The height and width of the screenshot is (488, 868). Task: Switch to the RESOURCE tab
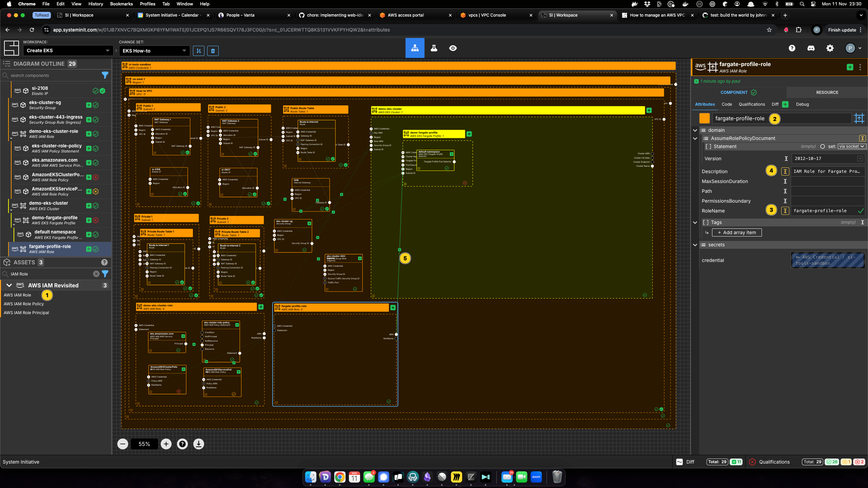827,93
